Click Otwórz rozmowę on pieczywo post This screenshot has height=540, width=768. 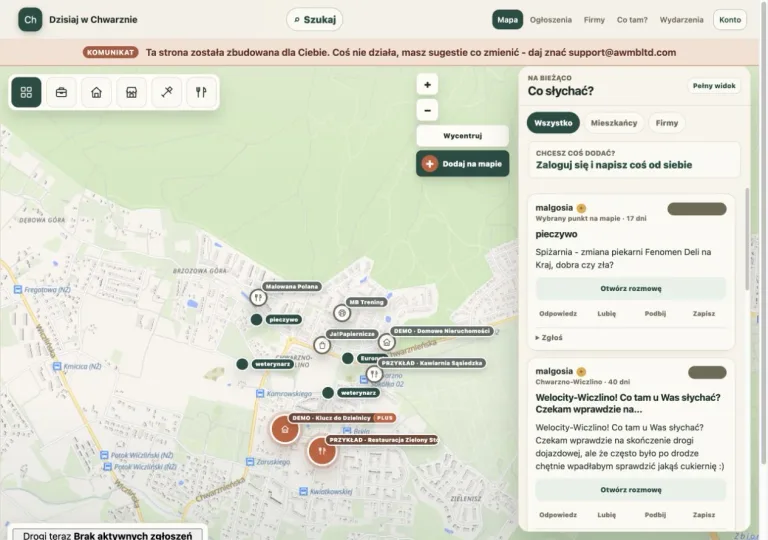[x=631, y=289]
